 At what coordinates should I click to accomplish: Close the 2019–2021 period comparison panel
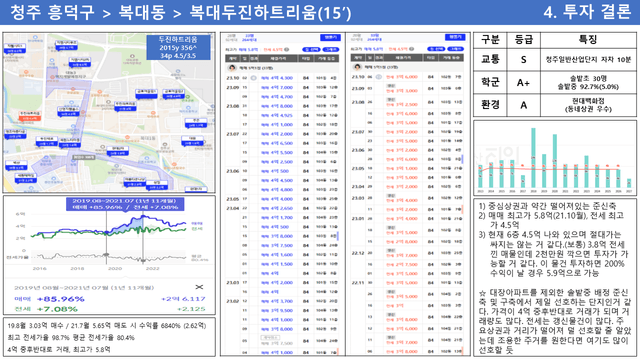coord(199,287)
